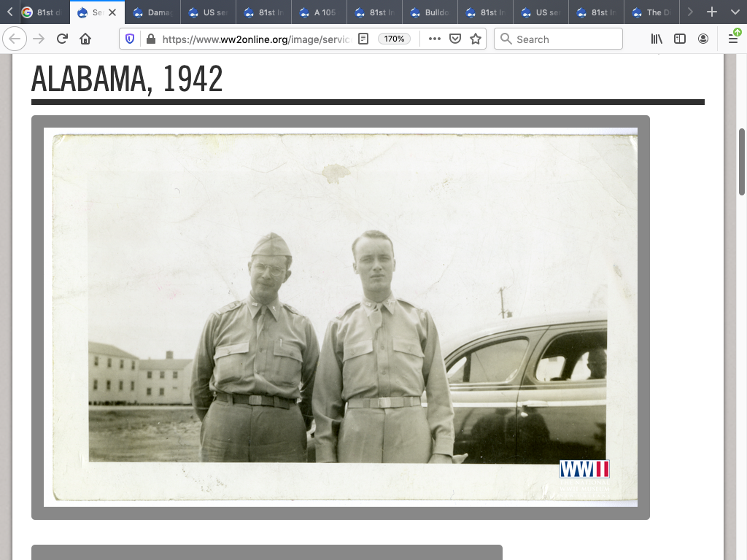Click the Alabama 1942 soldiers photograph

[341, 317]
